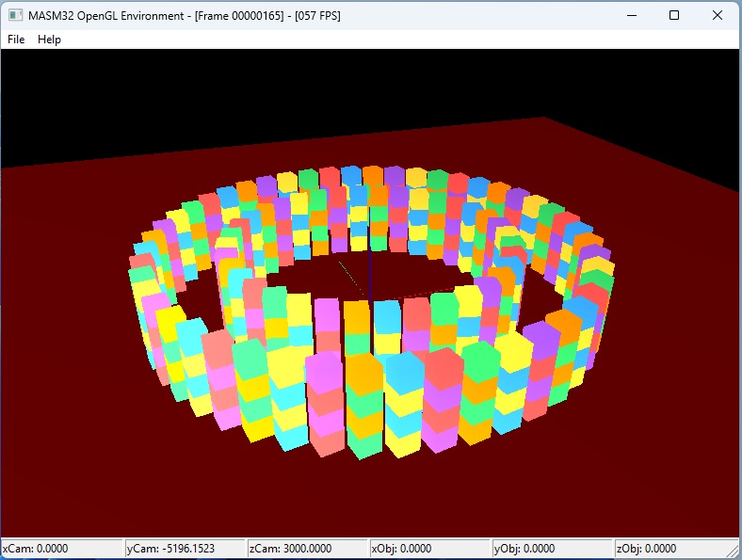Viewport: 742px width, 560px height.
Task: Close the MASM32 OpenGL Environment window
Action: pos(718,16)
